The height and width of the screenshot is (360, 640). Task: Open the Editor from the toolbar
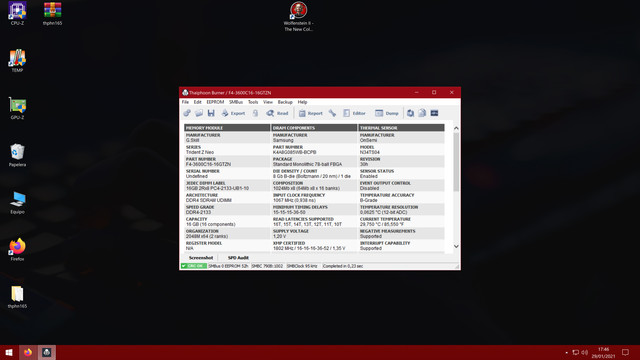pos(354,113)
